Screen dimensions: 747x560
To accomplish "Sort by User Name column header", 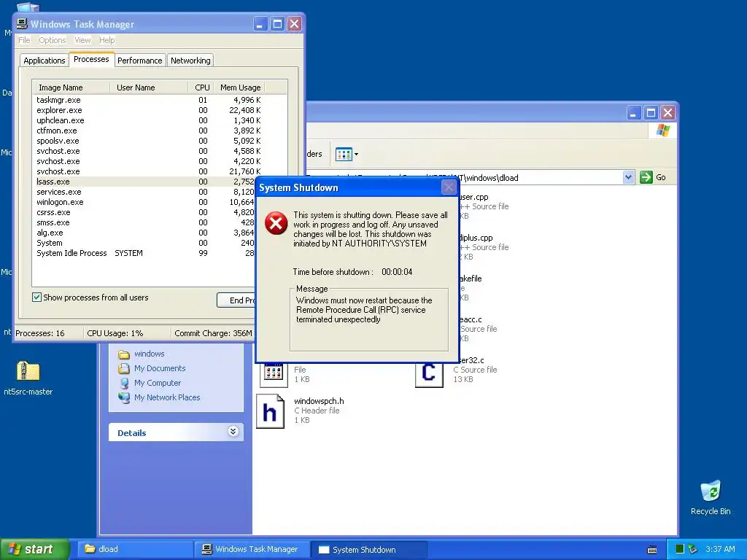I will click(x=149, y=87).
